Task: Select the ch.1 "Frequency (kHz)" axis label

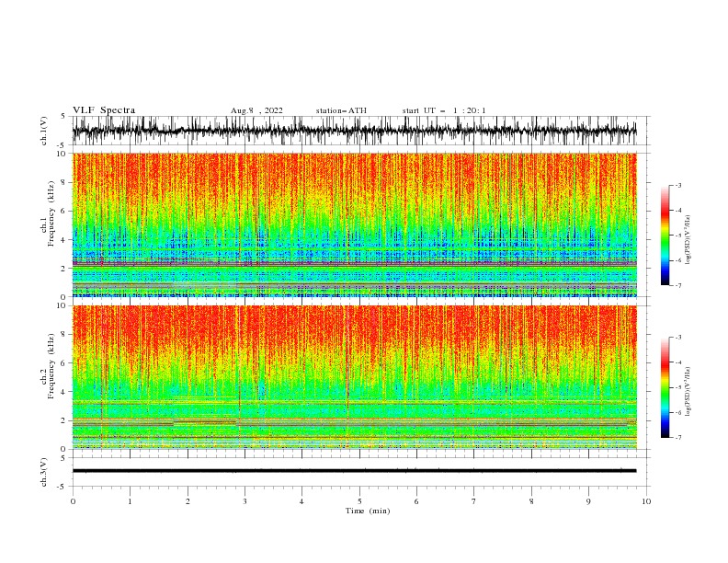Action: click(x=51, y=213)
